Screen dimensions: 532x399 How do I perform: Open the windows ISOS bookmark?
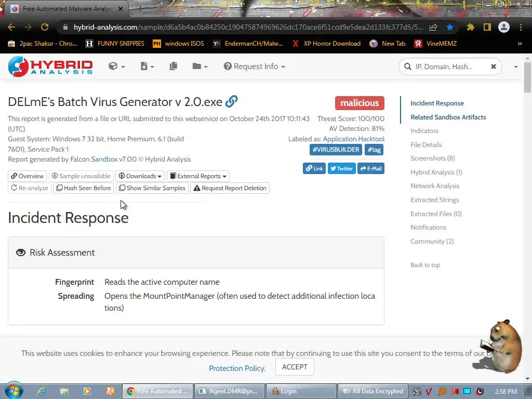pos(179,44)
